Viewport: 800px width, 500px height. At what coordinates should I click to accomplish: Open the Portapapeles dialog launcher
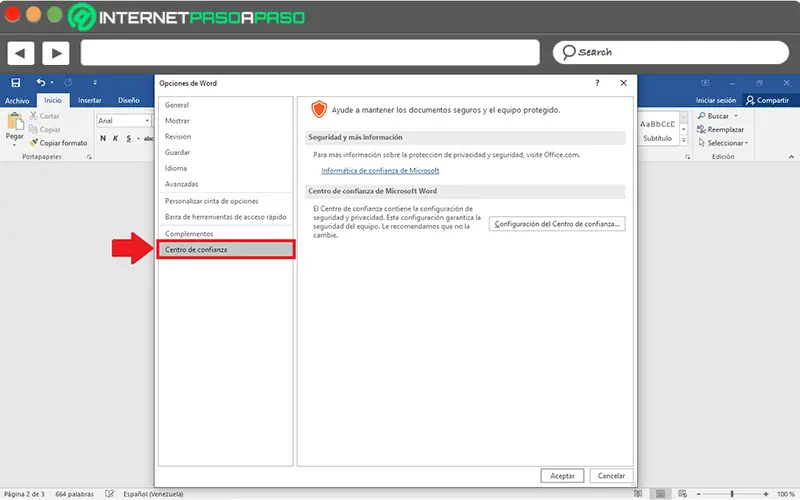pyautogui.click(x=89, y=157)
